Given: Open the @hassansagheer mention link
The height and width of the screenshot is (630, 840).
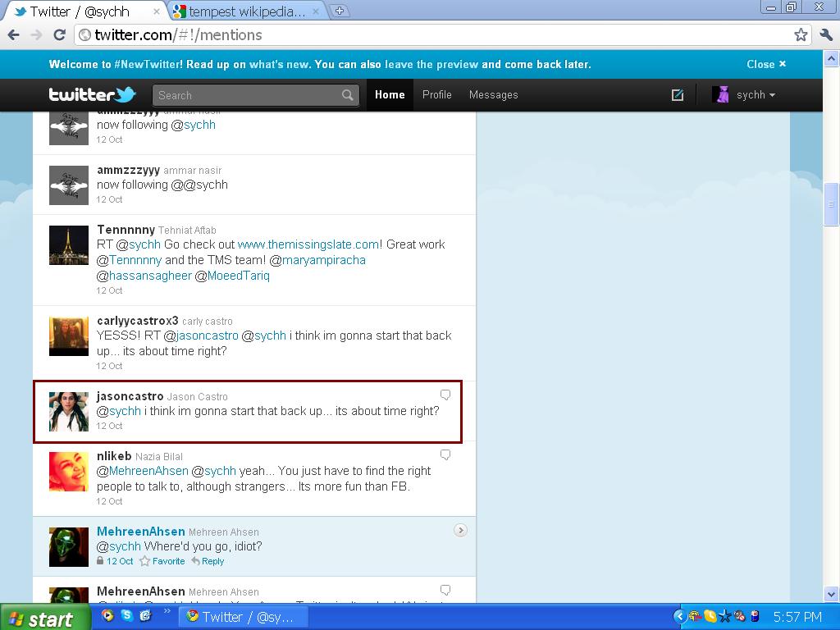Looking at the screenshot, I should [x=150, y=276].
